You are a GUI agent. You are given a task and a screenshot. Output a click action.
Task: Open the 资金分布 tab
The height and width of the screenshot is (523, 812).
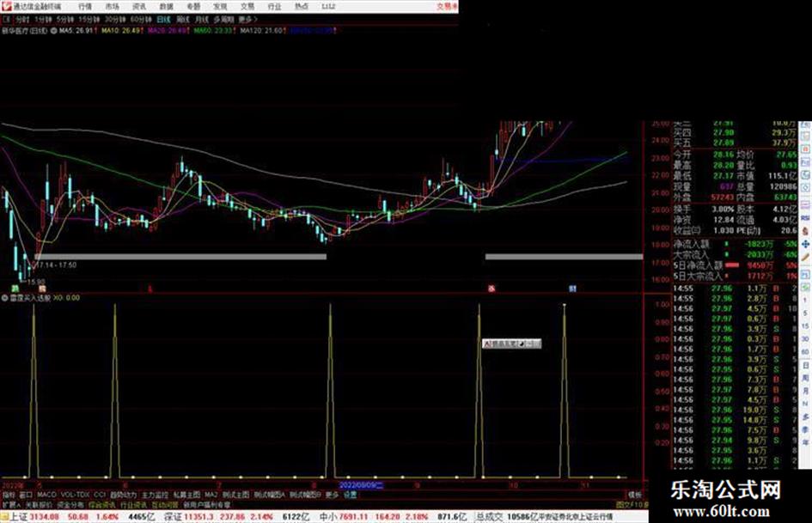pyautogui.click(x=70, y=505)
